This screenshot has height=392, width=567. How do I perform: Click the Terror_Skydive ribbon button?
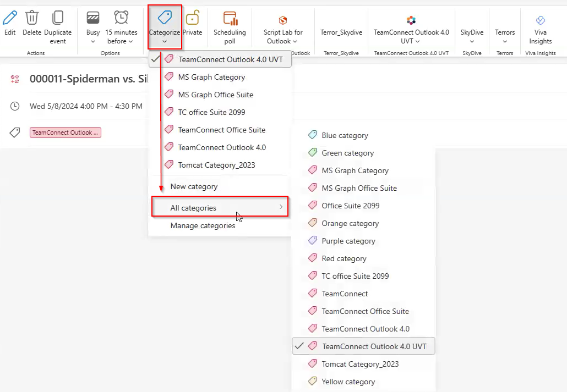click(x=341, y=32)
